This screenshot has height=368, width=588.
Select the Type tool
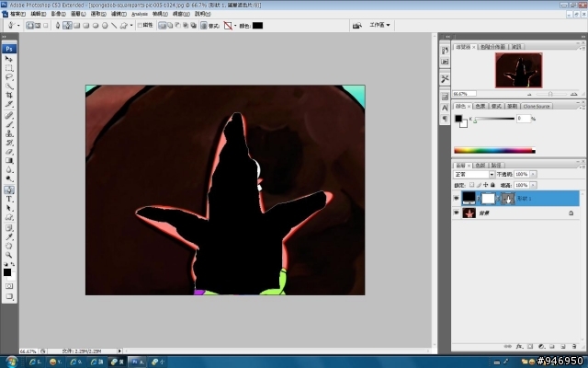click(9, 199)
